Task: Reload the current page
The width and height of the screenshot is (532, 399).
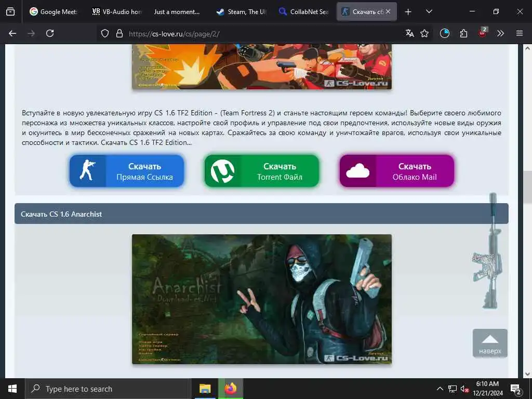Action: pyautogui.click(x=50, y=33)
